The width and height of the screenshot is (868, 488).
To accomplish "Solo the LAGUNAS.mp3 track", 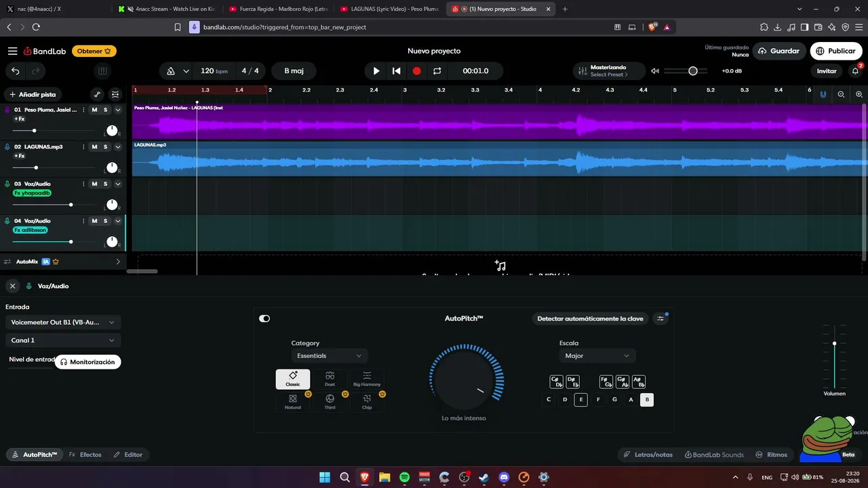I will coord(105,147).
